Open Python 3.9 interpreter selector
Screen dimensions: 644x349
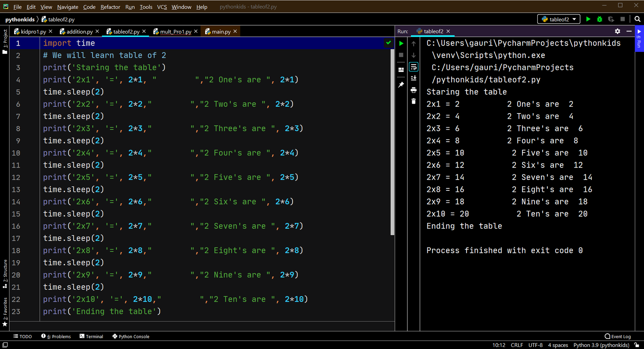(x=601, y=345)
